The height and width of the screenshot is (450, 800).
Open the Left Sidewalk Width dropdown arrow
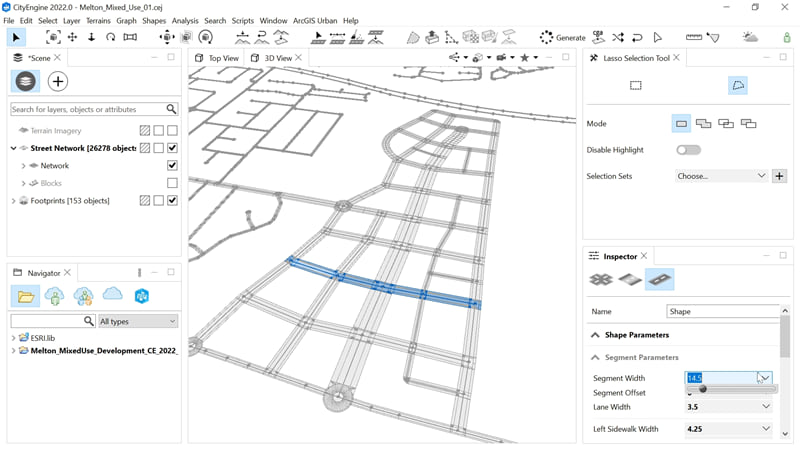click(x=766, y=429)
